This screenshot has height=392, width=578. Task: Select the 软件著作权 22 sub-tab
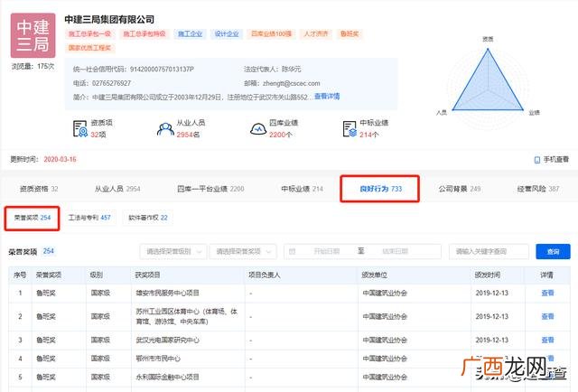pyautogui.click(x=148, y=218)
